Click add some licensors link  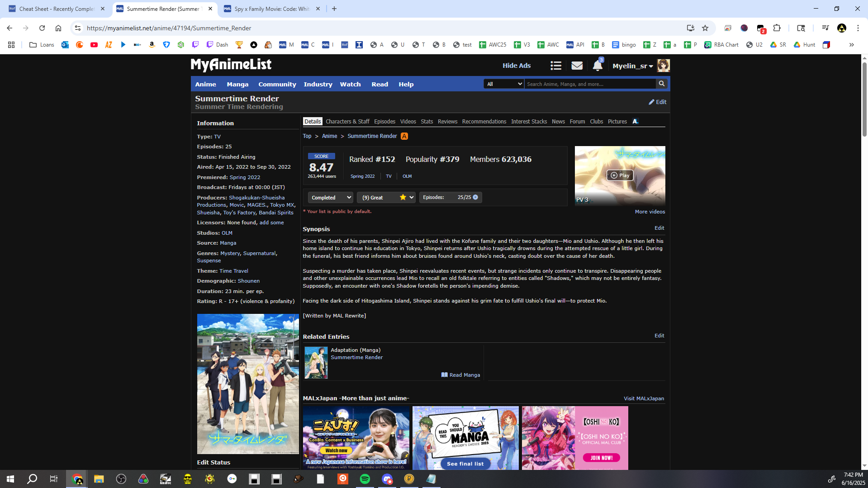[x=272, y=223]
